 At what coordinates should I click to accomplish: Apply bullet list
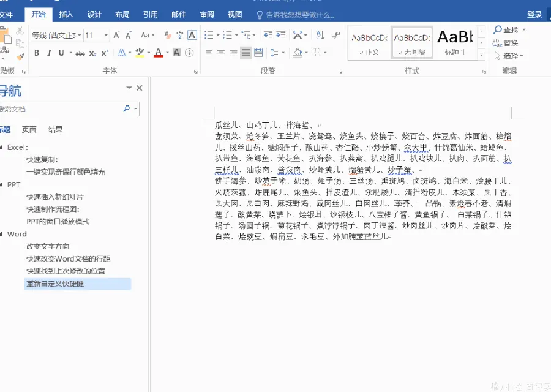209,35
